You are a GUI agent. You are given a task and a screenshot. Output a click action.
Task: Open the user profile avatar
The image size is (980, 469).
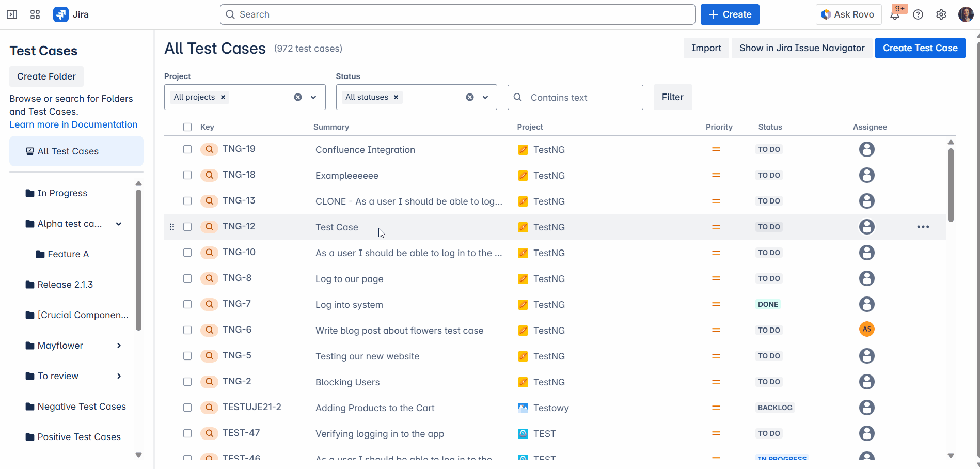[x=966, y=14]
